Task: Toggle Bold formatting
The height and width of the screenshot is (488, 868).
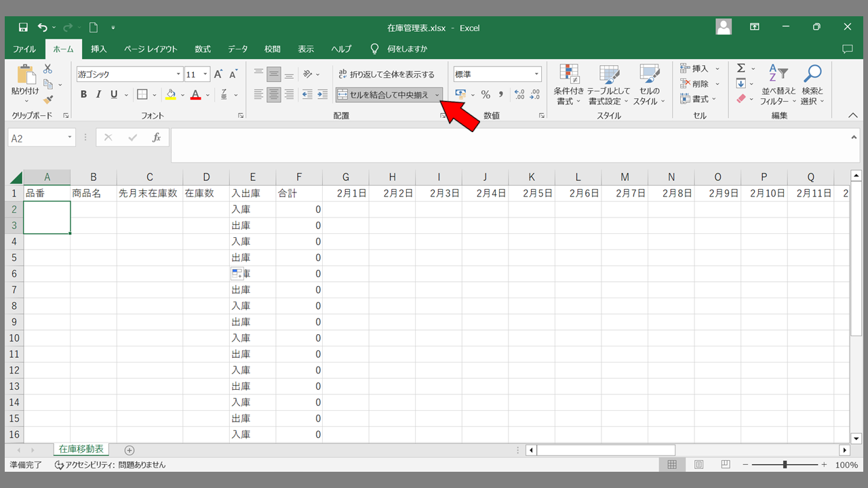Action: pos(83,95)
